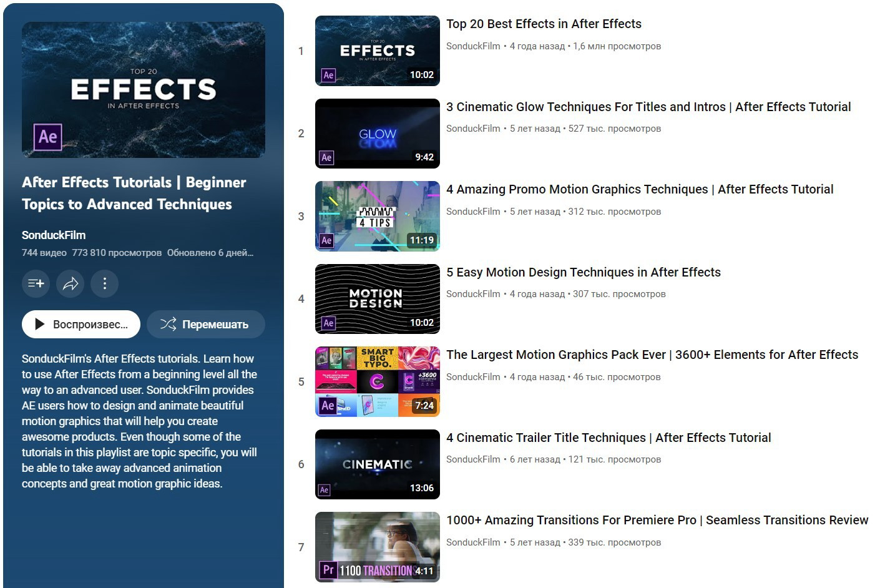This screenshot has height=588, width=875.
Task: Open the Smart Big Typo pack thumbnail
Action: click(378, 381)
